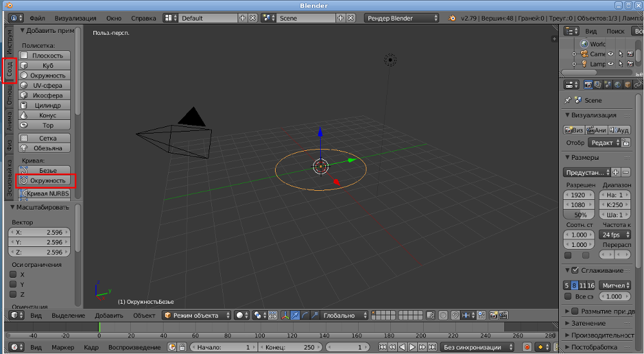This screenshot has width=644, height=354.
Task: Open the Режим объекта mode dropdown
Action: 196,315
